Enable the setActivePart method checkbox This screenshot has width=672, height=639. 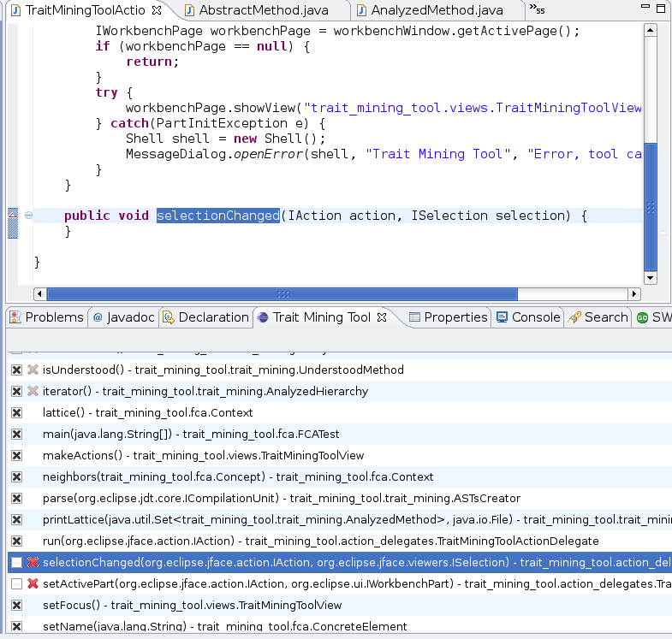pos(16,583)
